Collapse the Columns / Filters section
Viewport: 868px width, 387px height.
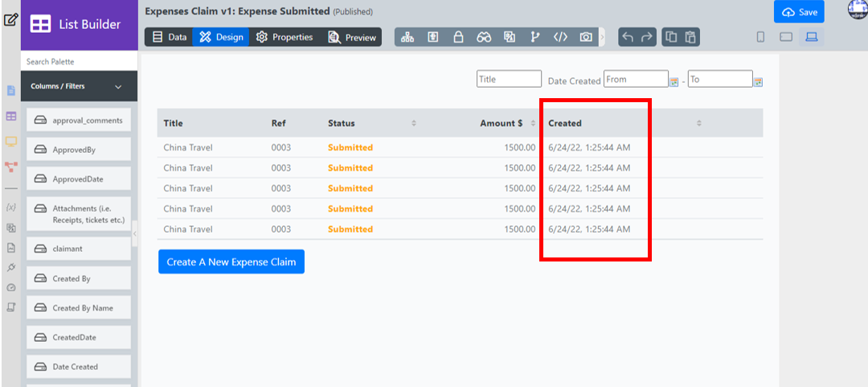[x=118, y=86]
